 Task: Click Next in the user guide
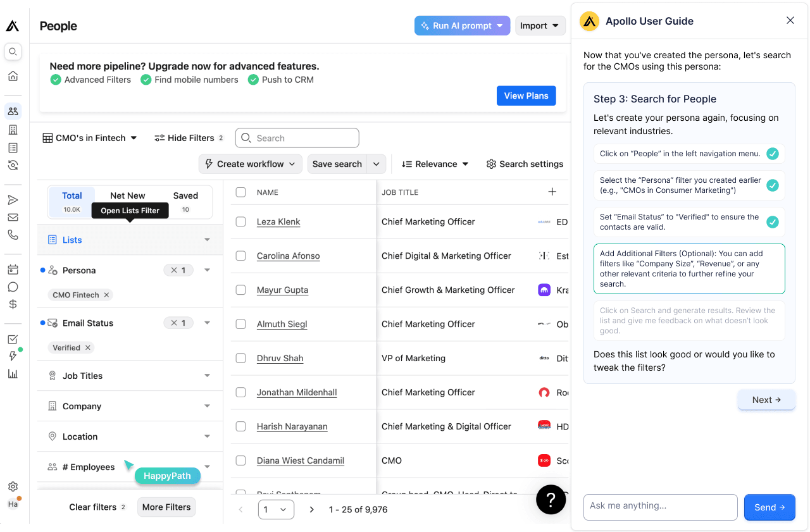pyautogui.click(x=766, y=400)
